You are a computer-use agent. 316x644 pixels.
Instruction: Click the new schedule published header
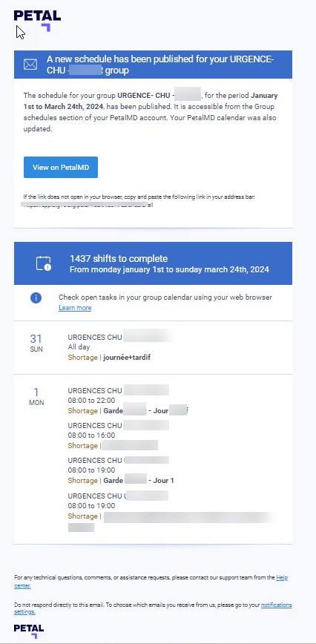153,65
